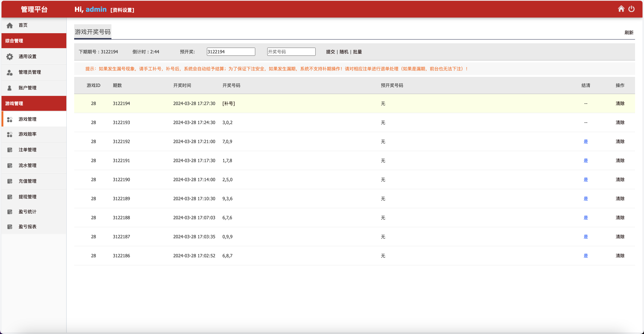Click the 管理员管理 people icon
Viewport: 644px width, 334px height.
pos(10,72)
